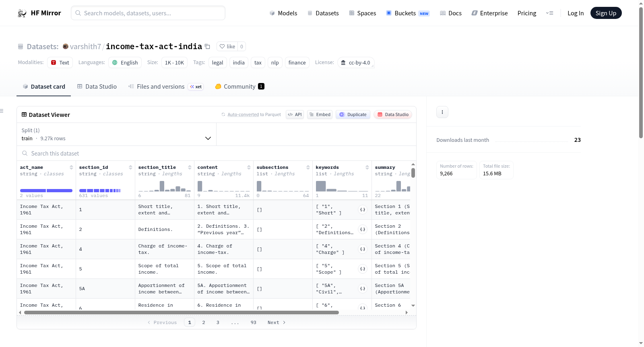Click the English language tag
The height and width of the screenshot is (347, 644).
click(125, 62)
